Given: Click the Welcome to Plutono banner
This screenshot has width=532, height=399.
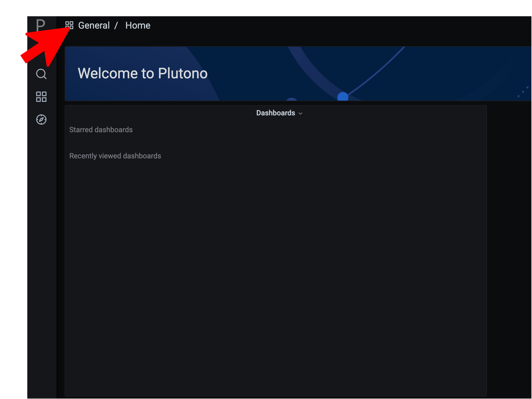Looking at the screenshot, I should (143, 73).
